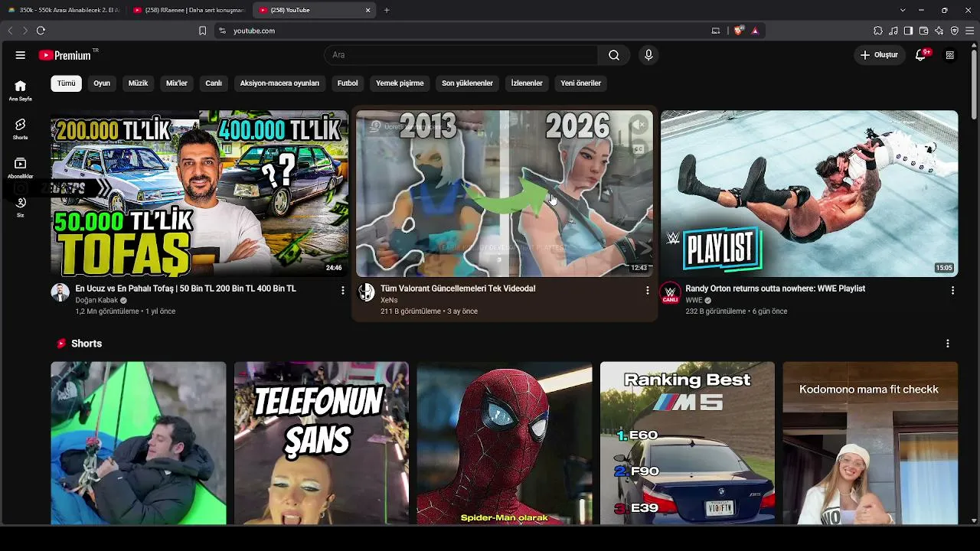980x551 pixels.
Task: Play the WWE Playlist video thumbnail
Action: 809,193
